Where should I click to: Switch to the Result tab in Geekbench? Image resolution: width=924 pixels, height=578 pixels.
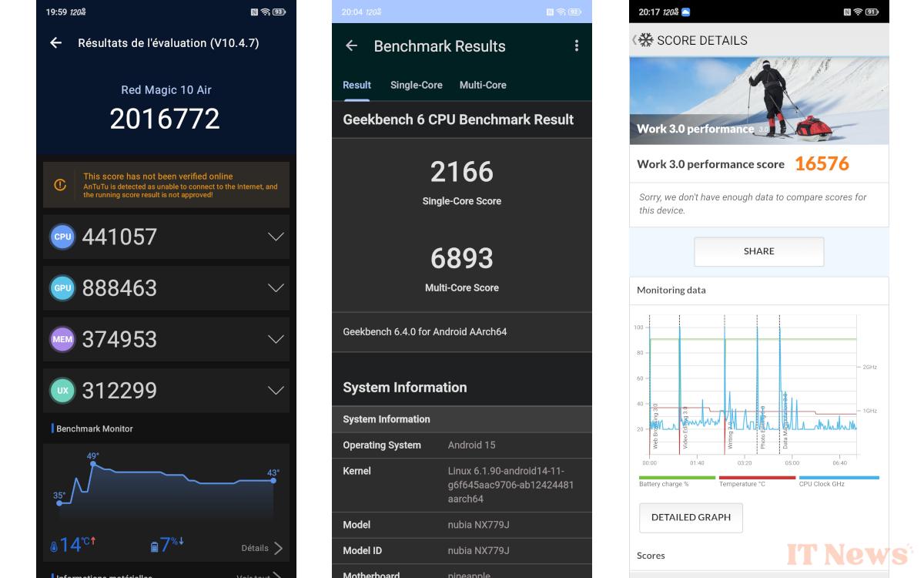(357, 85)
